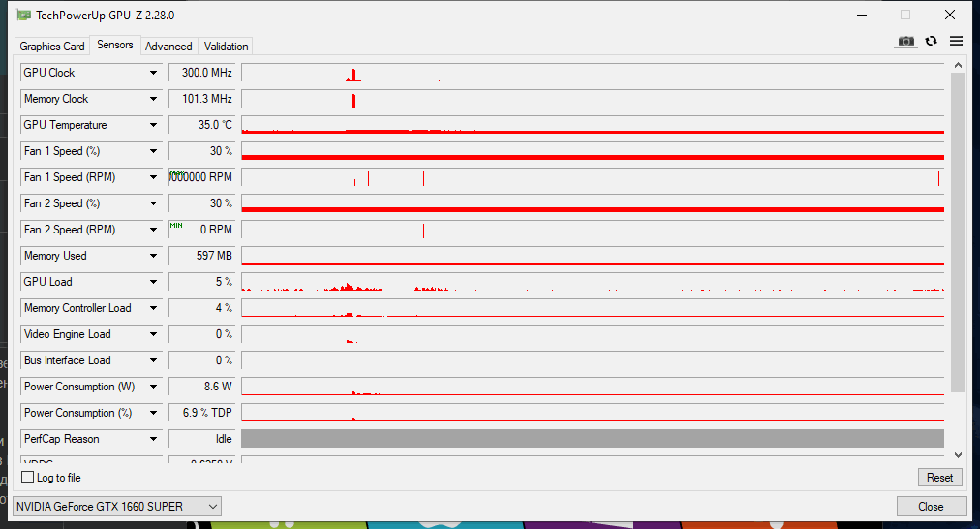
Task: Click the 300.0 MHz GPU Clock value
Action: 202,73
